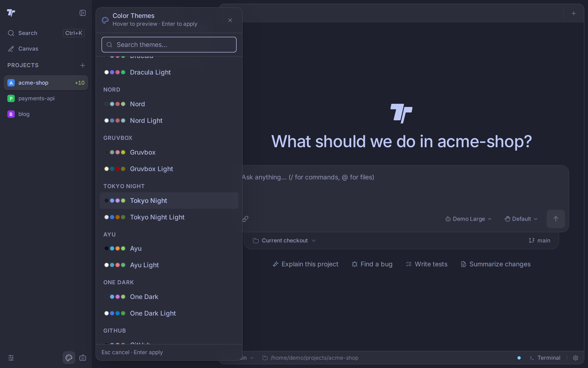Screen dimensions: 588x368
Task: Click the Gruvbox Light color swatches
Action: point(115,169)
